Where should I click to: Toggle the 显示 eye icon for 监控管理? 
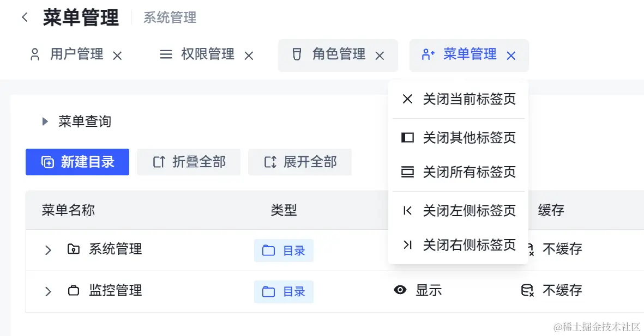[400, 290]
